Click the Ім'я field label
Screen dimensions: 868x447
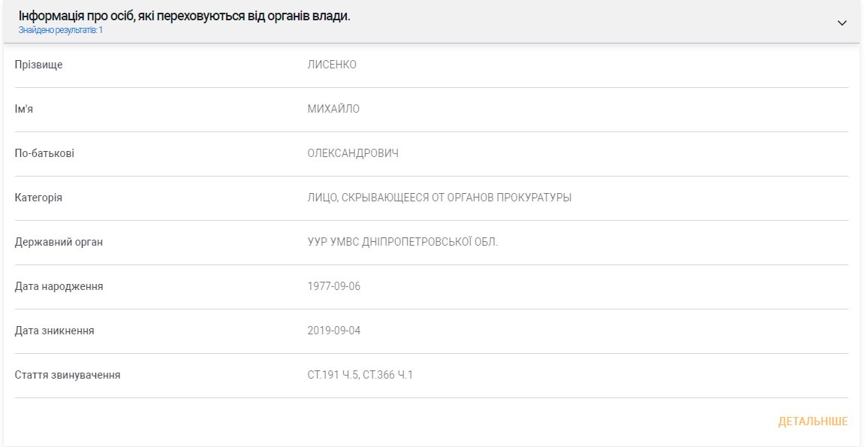tap(24, 109)
